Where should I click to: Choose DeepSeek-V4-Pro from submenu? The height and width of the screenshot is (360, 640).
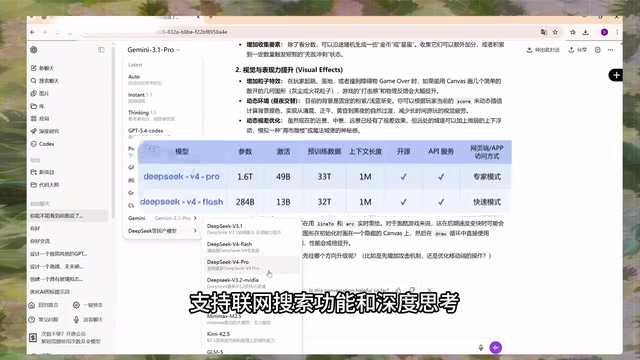pos(252,265)
